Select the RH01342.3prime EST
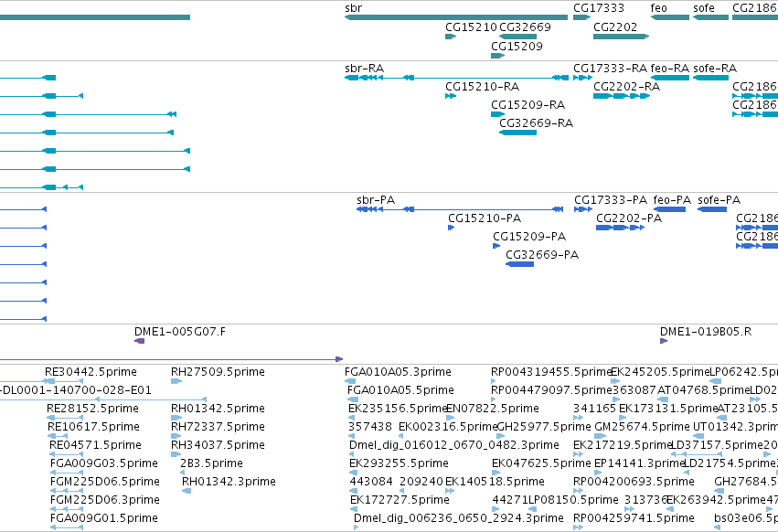Image resolution: width=778 pixels, height=532 pixels. pos(187,491)
